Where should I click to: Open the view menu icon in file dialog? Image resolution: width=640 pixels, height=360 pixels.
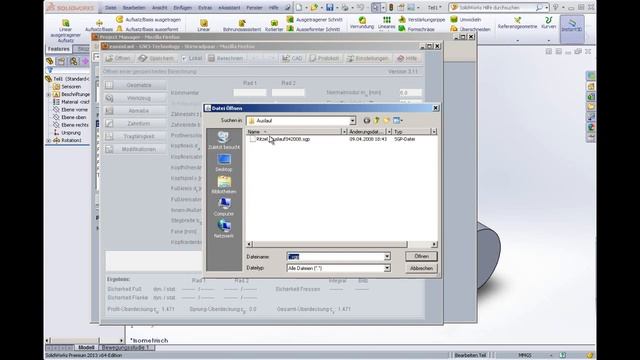pos(398,120)
